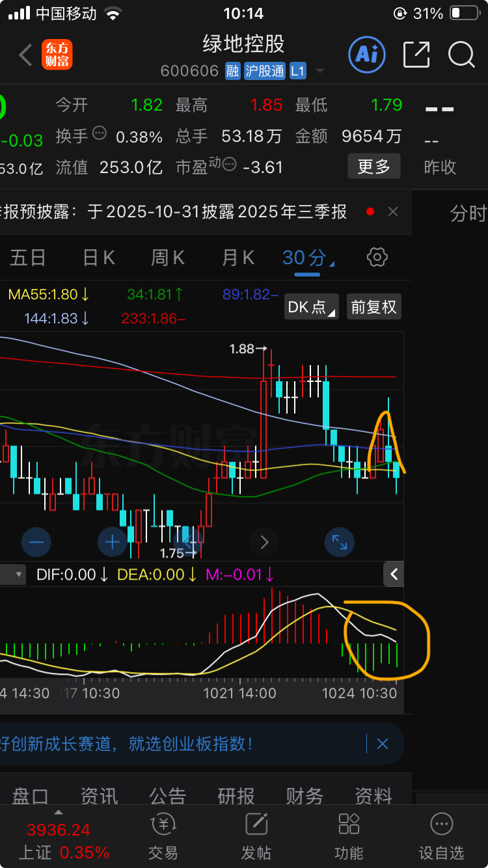488x868 pixels.
Task: Open the 财务 finance tab
Action: [x=305, y=796]
